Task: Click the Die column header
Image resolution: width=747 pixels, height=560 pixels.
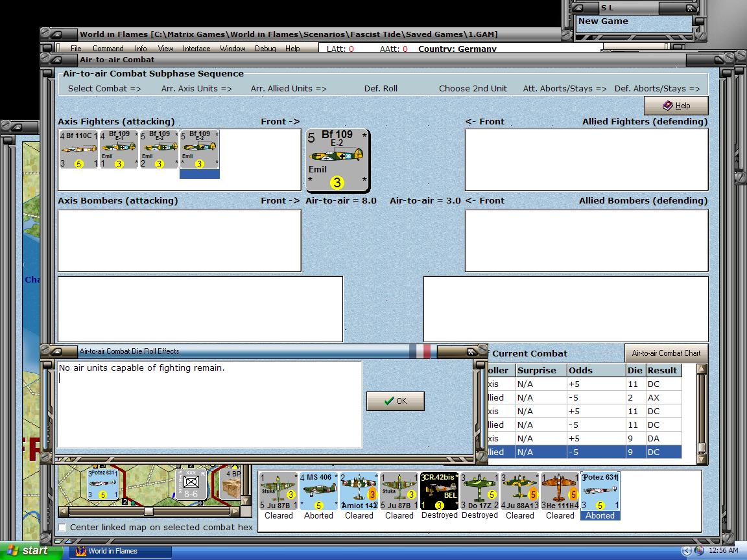Action: point(635,370)
